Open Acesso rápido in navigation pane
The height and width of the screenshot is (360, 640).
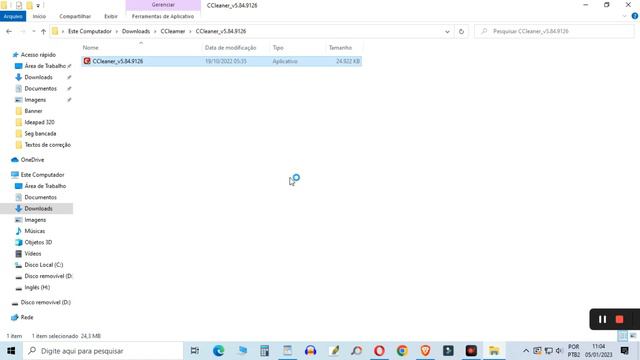[38, 55]
